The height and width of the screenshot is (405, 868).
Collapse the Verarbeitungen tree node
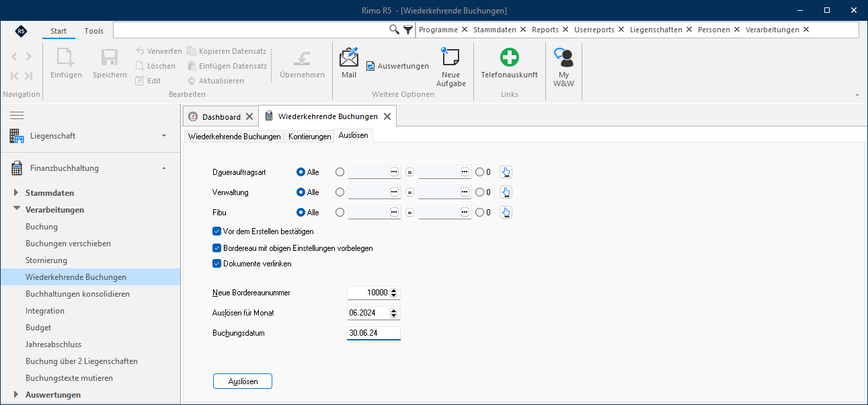click(x=17, y=210)
